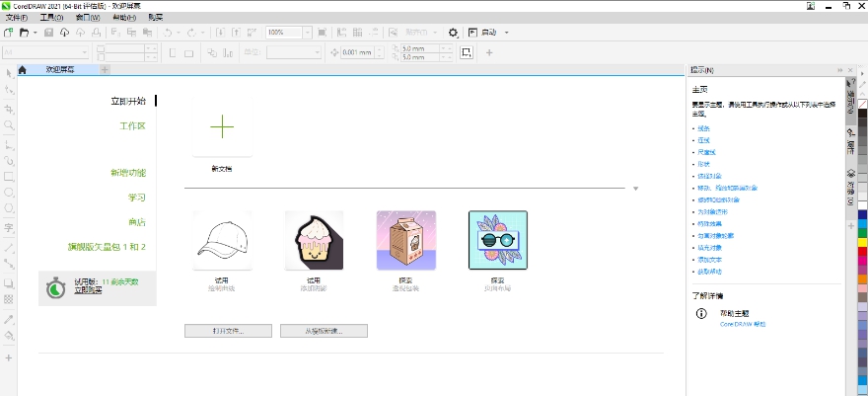Open the 帮助(H) menu
This screenshot has width=868, height=396.
[124, 18]
